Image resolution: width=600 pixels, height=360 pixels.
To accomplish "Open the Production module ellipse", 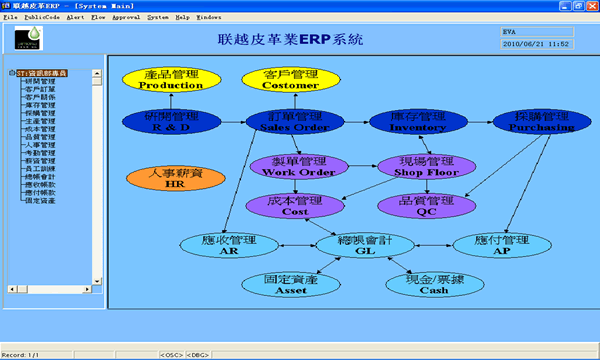I will click(171, 80).
